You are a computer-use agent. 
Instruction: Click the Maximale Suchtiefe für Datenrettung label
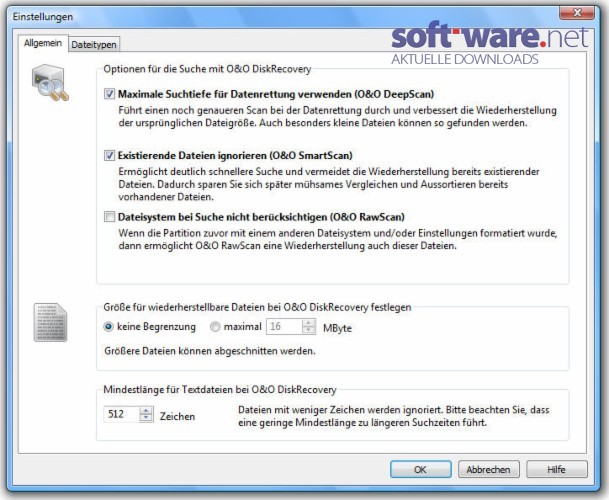click(x=276, y=94)
